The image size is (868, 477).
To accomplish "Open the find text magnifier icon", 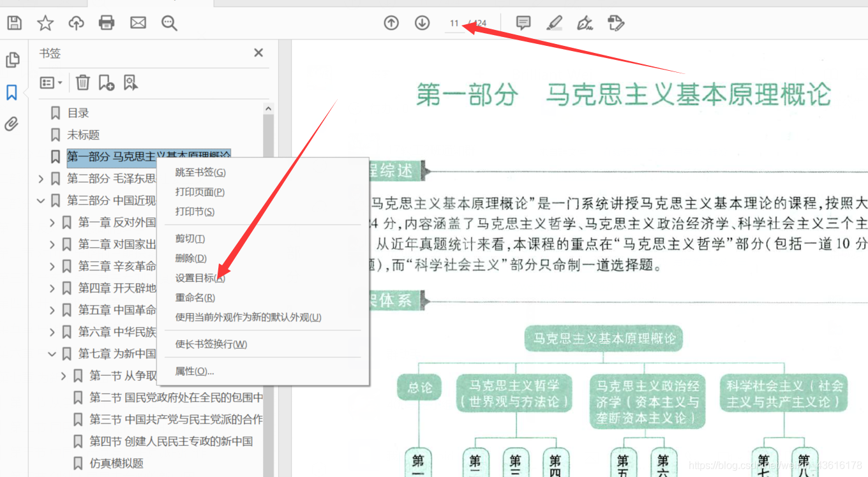I will (x=169, y=24).
